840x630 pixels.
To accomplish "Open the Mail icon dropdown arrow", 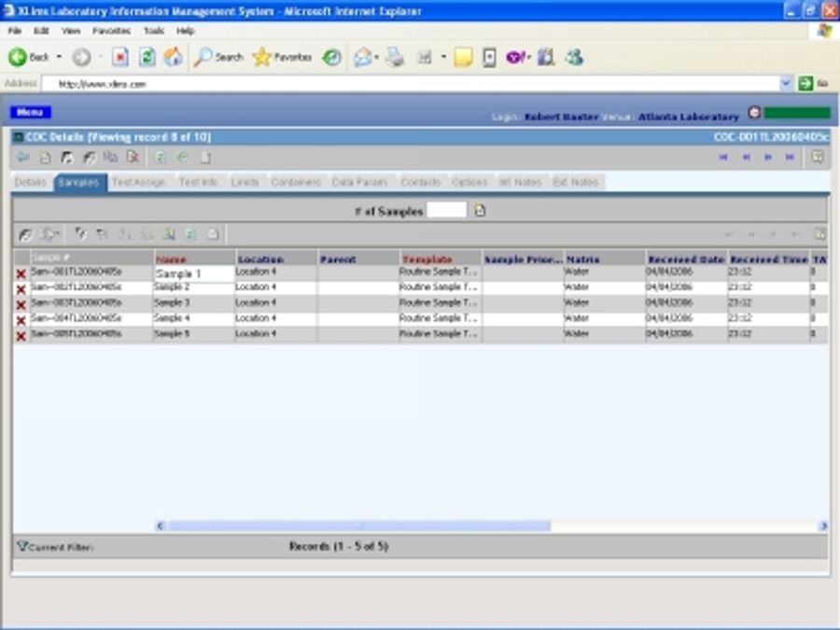I will [x=377, y=57].
